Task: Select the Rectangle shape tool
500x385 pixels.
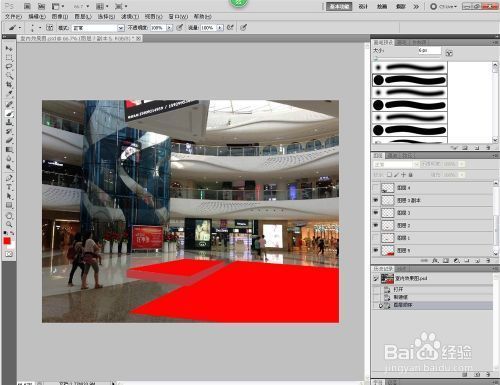Action: click(x=9, y=205)
